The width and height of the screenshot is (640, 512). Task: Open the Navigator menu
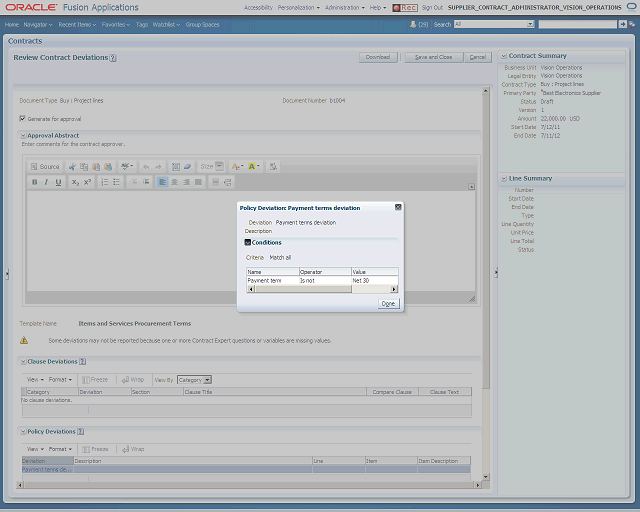38,24
